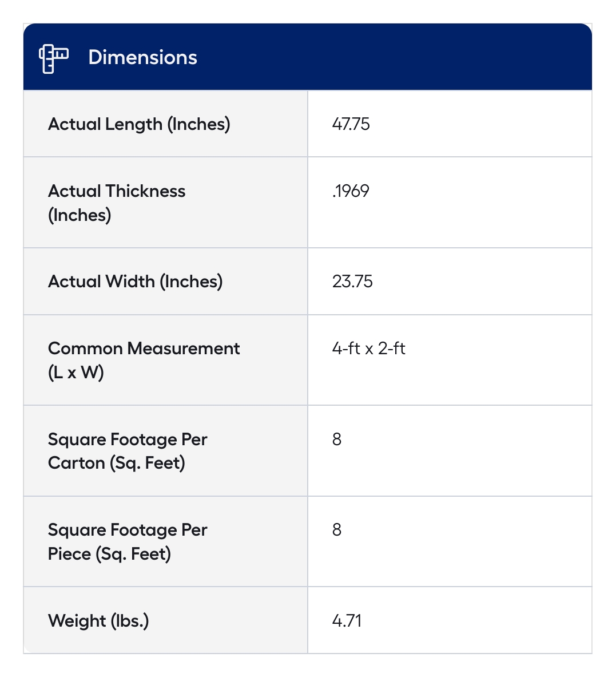Select the 4-ft x 2-ft value

point(368,349)
